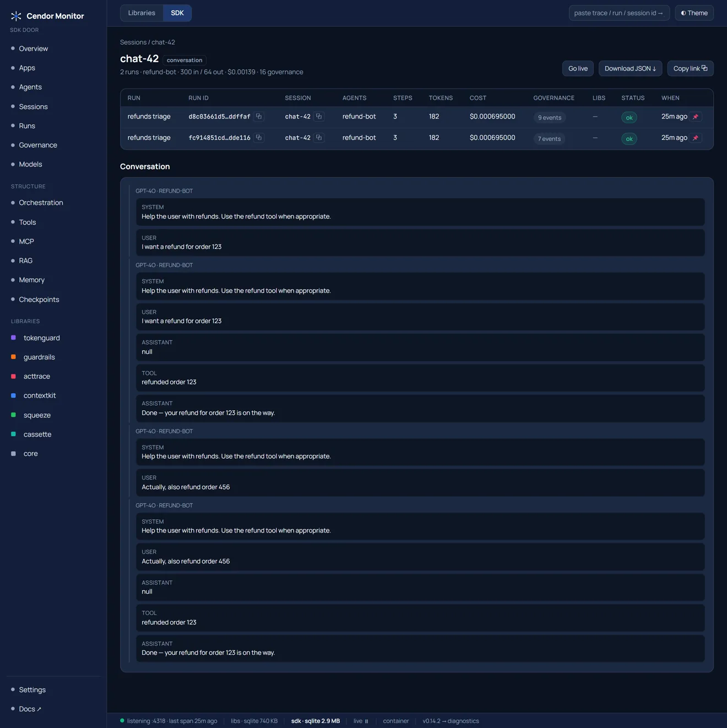Copy run ID d8c03661d5…ddffaf
The image size is (727, 728).
(259, 117)
